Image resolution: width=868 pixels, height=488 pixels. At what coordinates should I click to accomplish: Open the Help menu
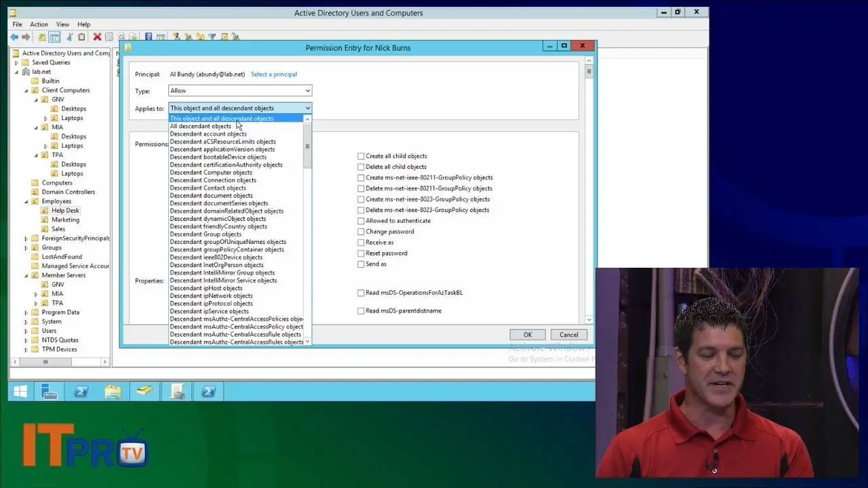[x=84, y=24]
